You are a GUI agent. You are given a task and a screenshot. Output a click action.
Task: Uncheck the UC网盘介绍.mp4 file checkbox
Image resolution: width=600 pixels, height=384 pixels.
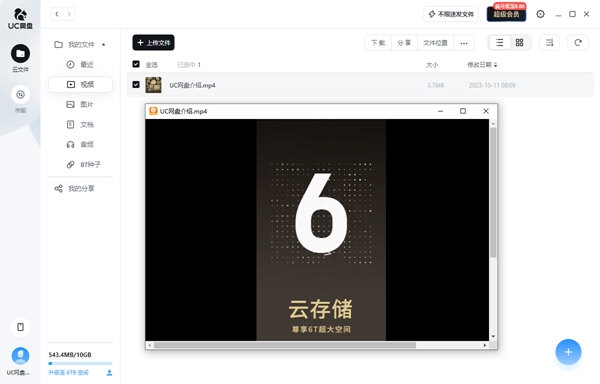[x=136, y=84]
